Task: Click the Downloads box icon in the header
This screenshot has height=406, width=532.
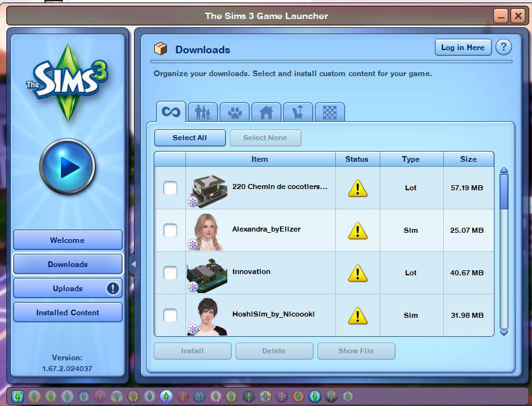Action: 161,49
